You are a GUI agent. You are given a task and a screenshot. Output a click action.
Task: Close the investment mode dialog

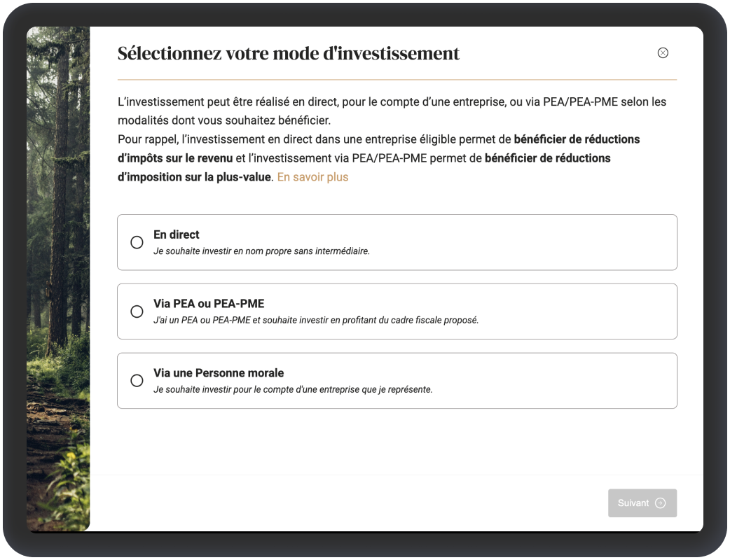663,53
